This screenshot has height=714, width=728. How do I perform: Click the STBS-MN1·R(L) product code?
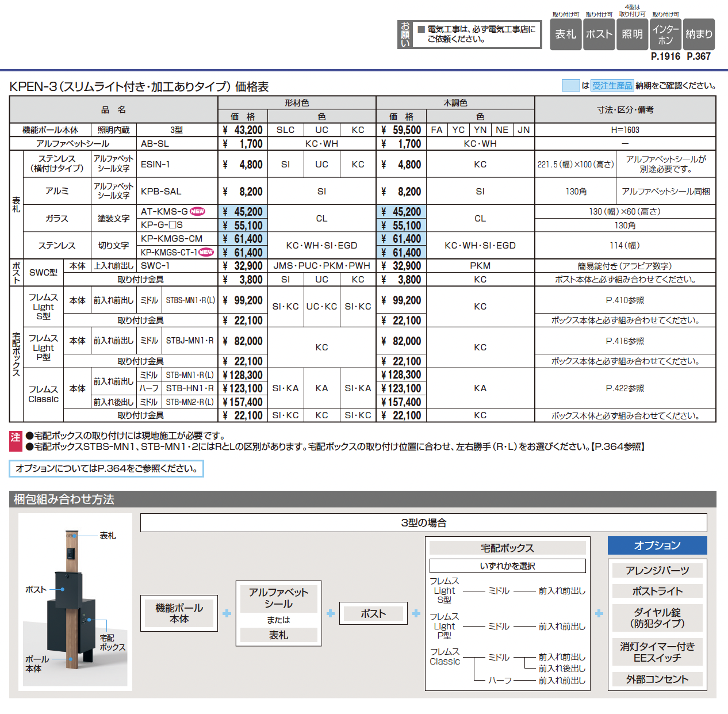190,300
